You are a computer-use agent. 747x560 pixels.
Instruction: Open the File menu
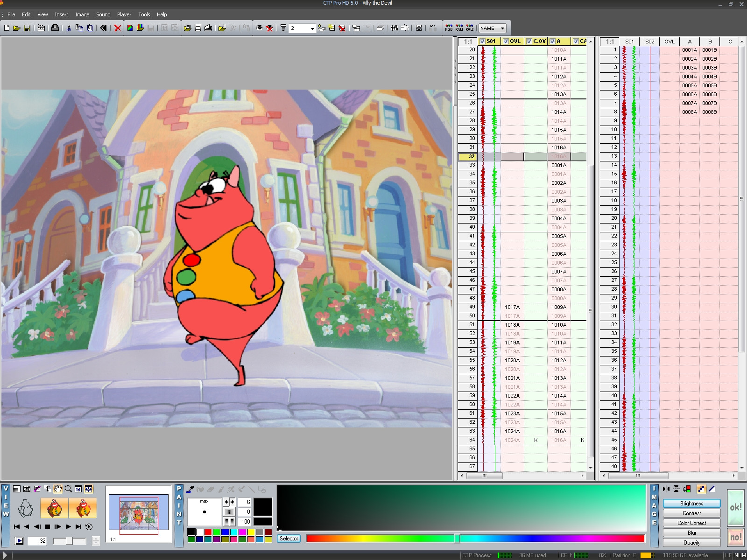[11, 14]
